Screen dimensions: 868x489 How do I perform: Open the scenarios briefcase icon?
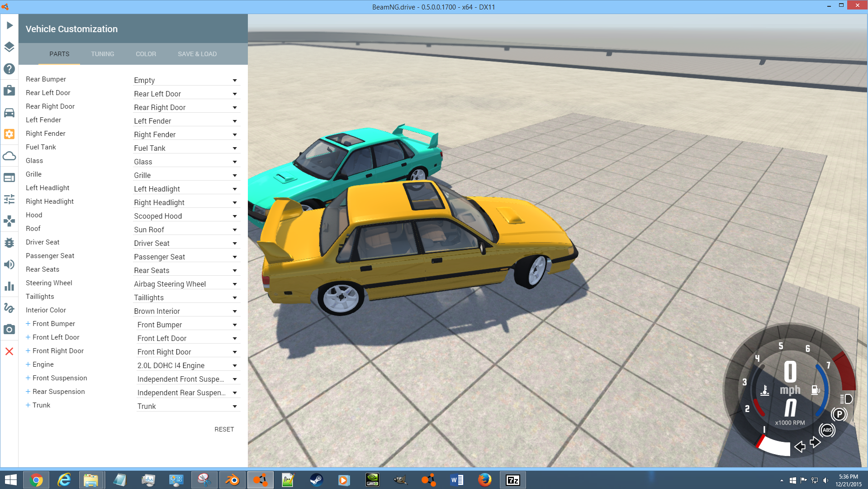coord(9,91)
